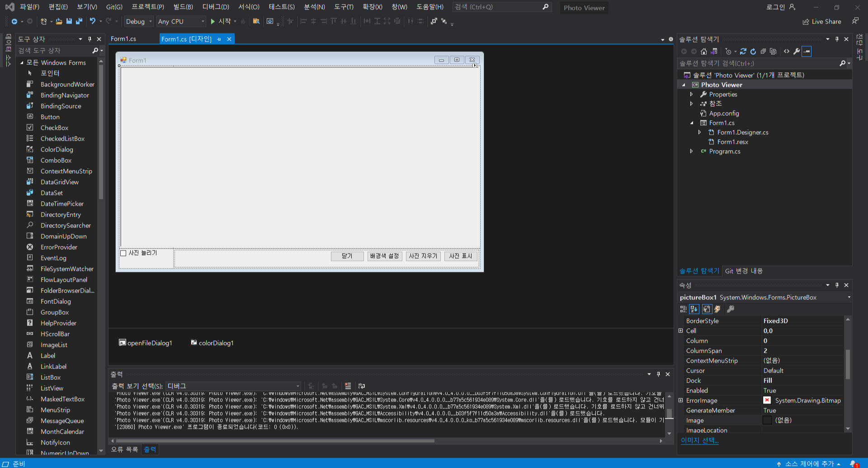
Task: Click the save all icon
Action: [x=79, y=21]
